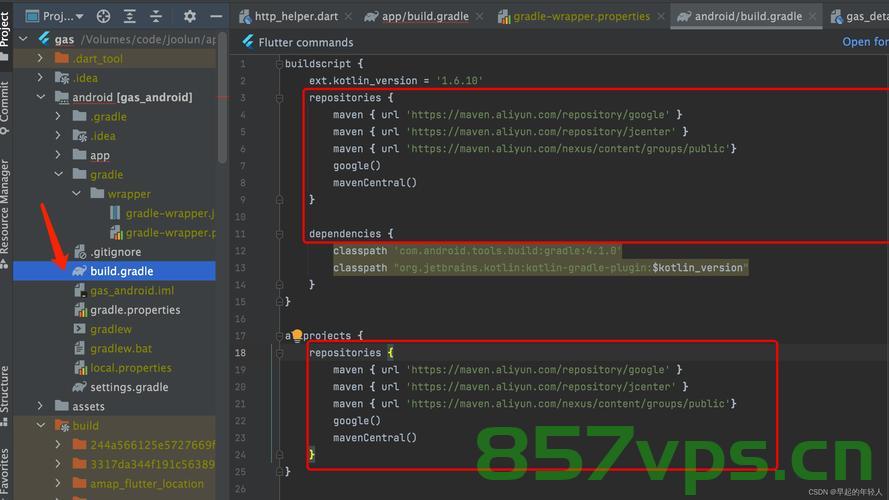Viewport: 889px width, 500px height.
Task: Click the project tree vertical scrollbar
Action: tap(222, 99)
